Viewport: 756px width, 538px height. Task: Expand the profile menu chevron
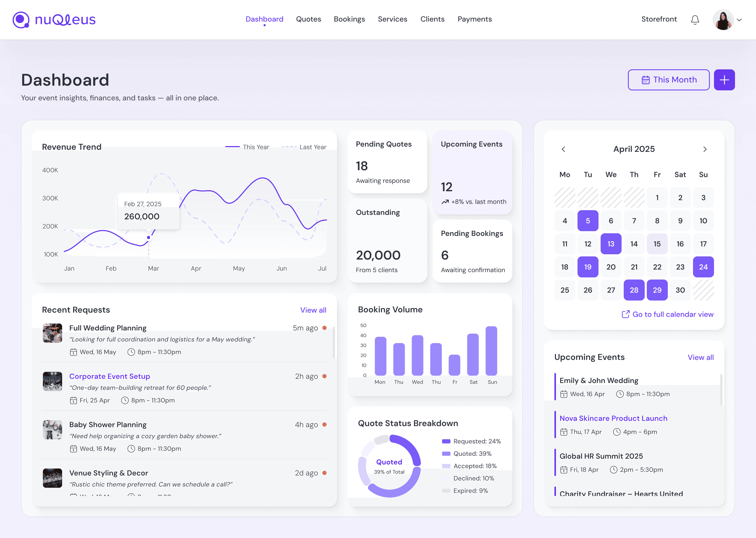[x=739, y=20]
